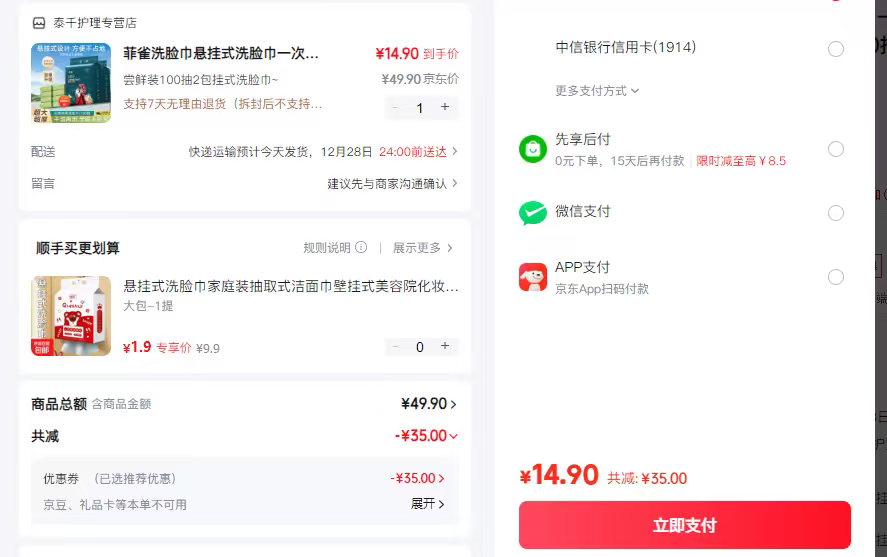The width and height of the screenshot is (887, 557).
Task: Open the 悬挂式洗脸巾 add-on product image
Action: (71, 316)
